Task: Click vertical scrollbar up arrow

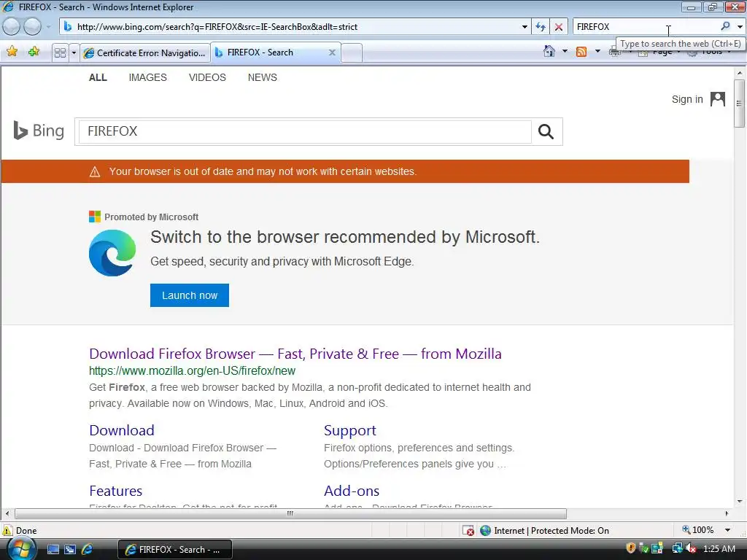Action: [740, 73]
